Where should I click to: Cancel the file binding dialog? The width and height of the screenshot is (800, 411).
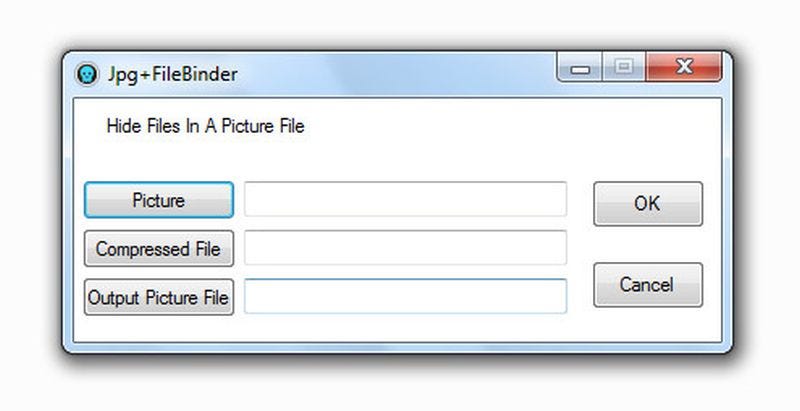coord(647,284)
